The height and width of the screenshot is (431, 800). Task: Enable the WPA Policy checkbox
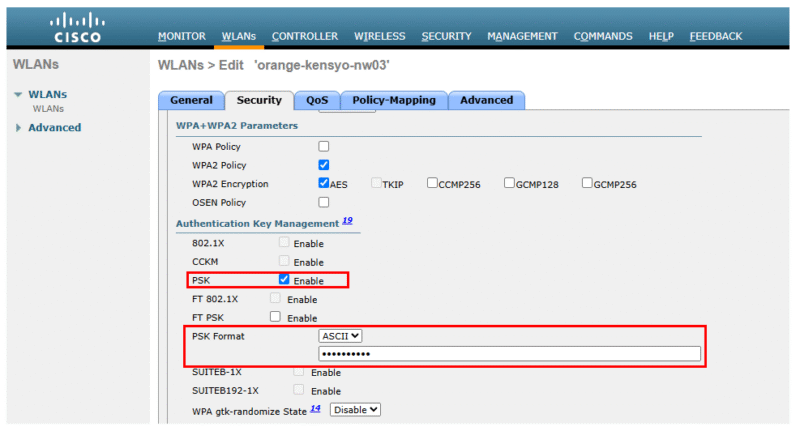coord(323,146)
